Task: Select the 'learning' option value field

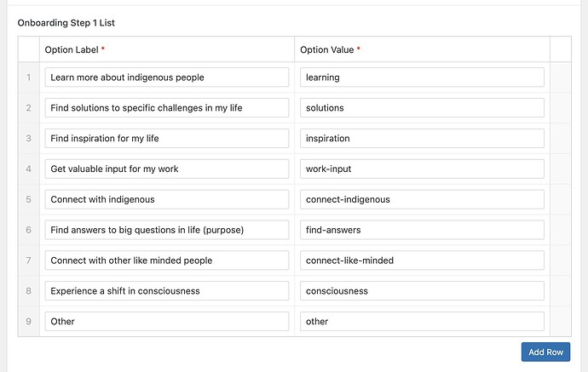Action: tap(422, 77)
